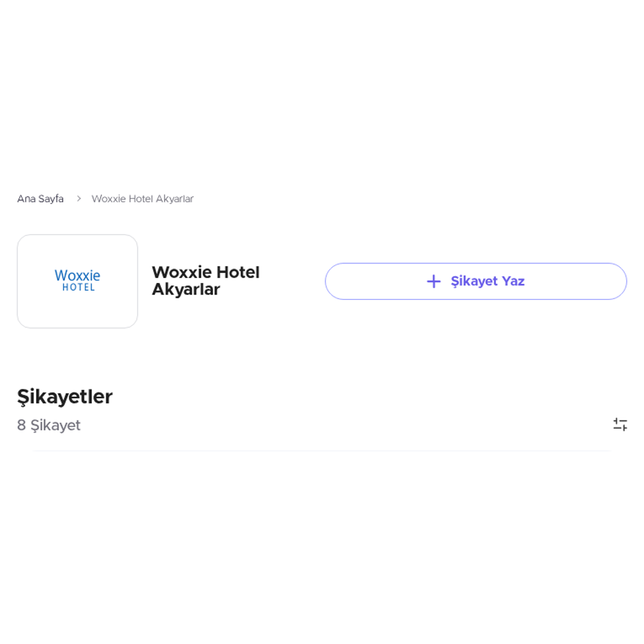Click the Şikayet Yaz label text
Screen dimensions: 644x644
(x=487, y=281)
